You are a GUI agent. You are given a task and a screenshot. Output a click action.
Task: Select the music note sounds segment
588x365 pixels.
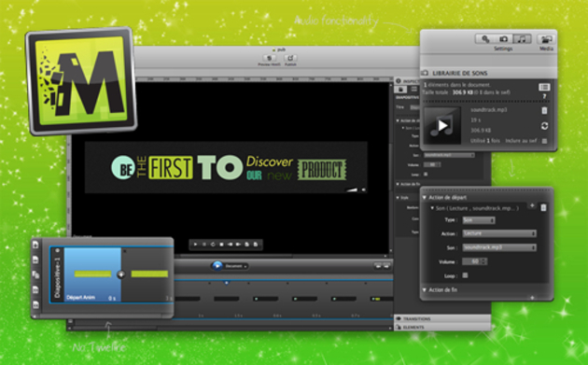tap(522, 38)
